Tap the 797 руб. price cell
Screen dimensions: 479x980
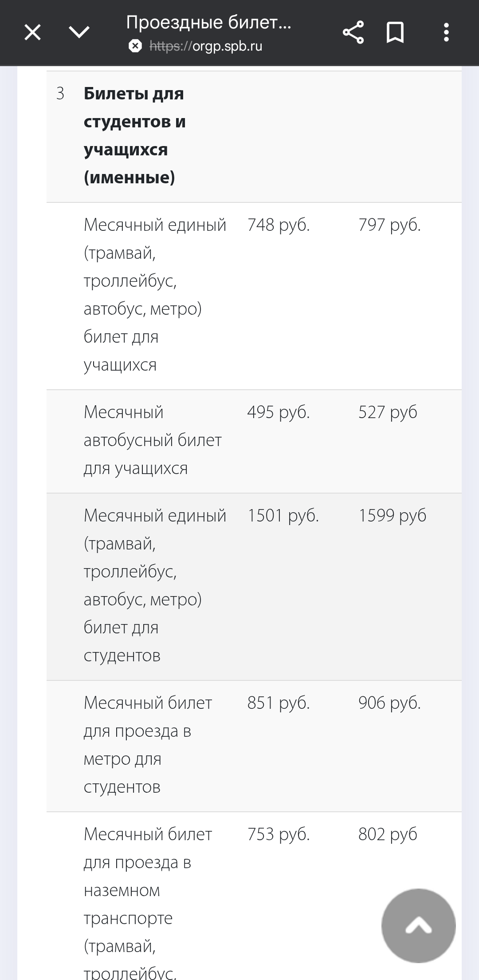[x=389, y=225]
